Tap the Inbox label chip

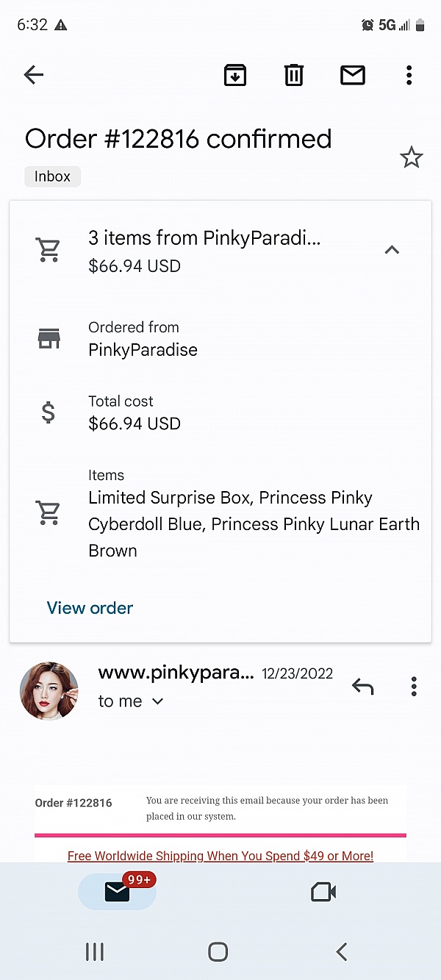[x=53, y=176]
